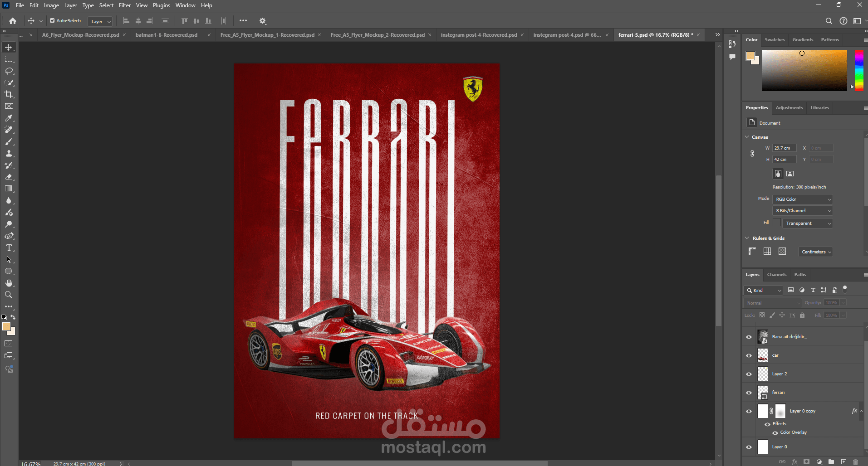
Task: Hide the 'Layer 2' layer
Action: coord(749,374)
